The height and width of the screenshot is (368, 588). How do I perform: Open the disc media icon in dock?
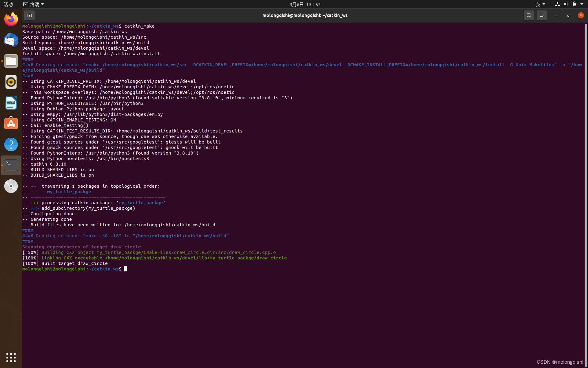[11, 186]
